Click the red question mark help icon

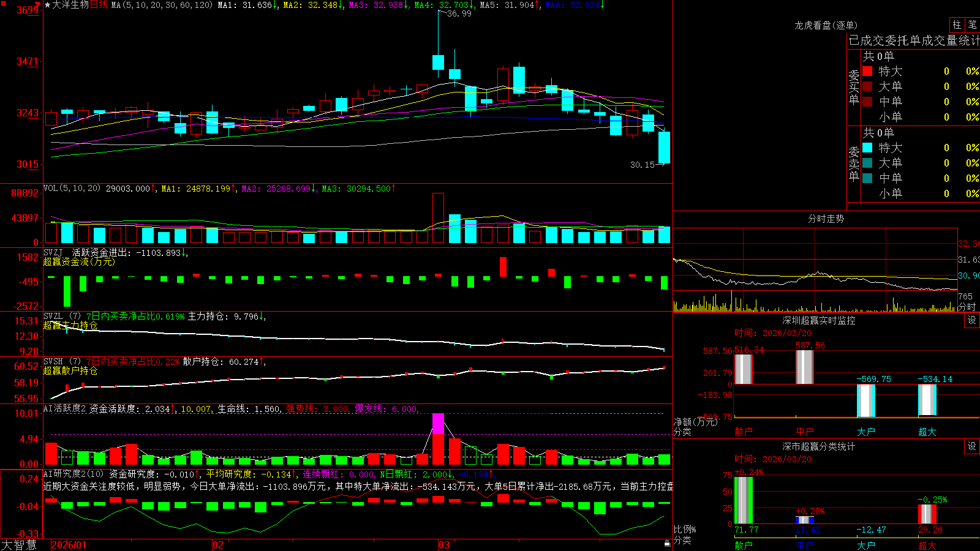(37, 5)
